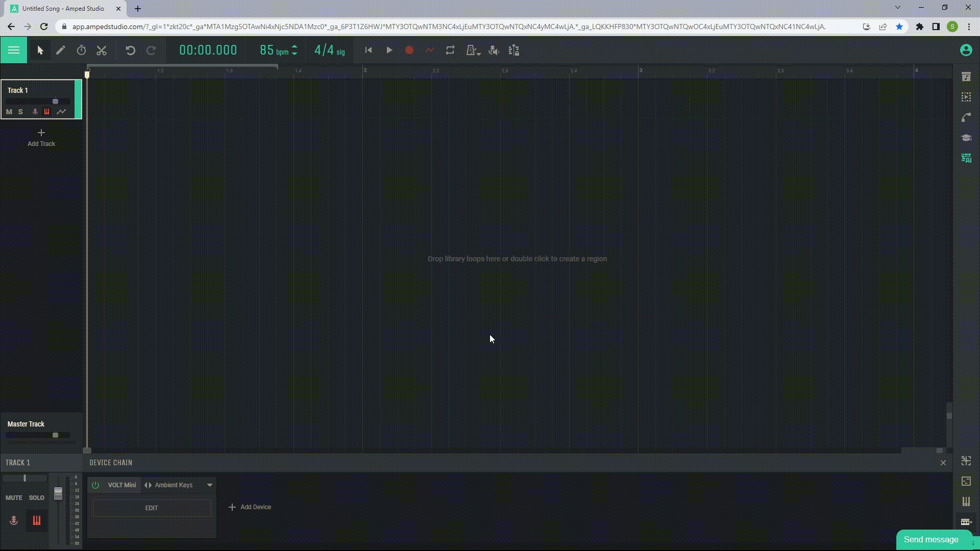Select the pencil/draw tool
Viewport: 980px width, 551px height.
60,51
